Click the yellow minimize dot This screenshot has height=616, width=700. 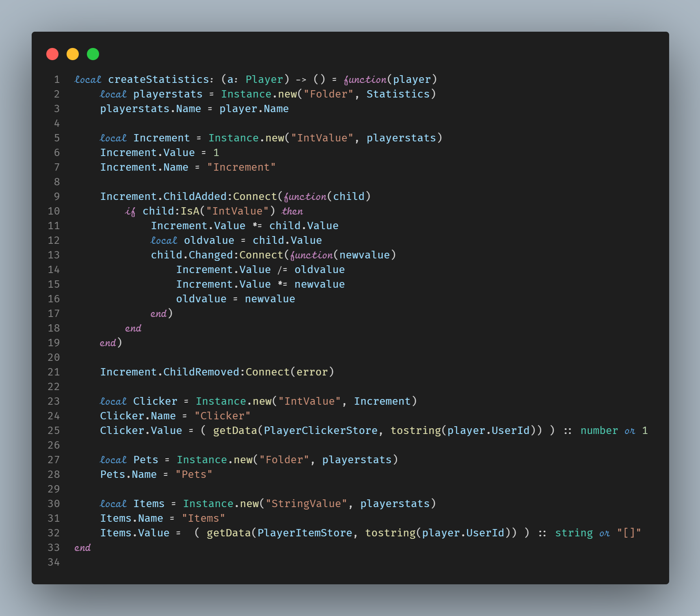73,54
